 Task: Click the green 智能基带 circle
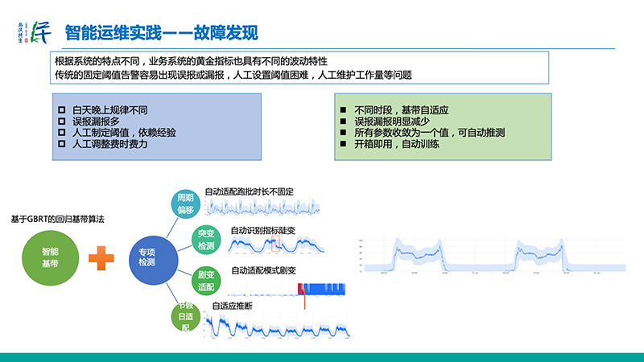click(x=50, y=257)
